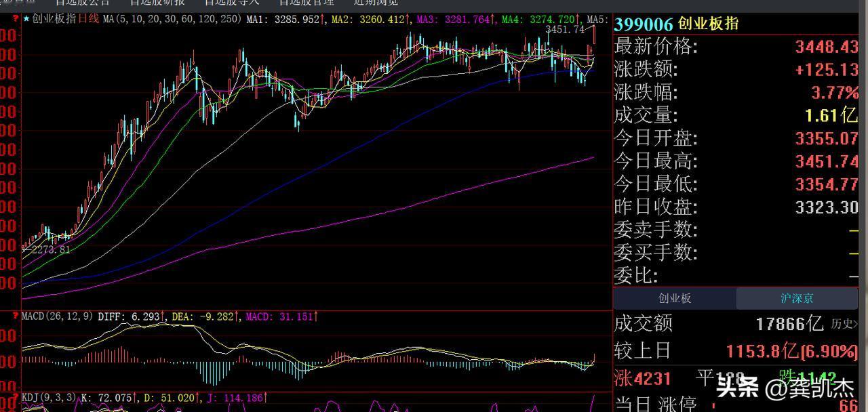Click the MA2 value 3260.412

[381, 19]
